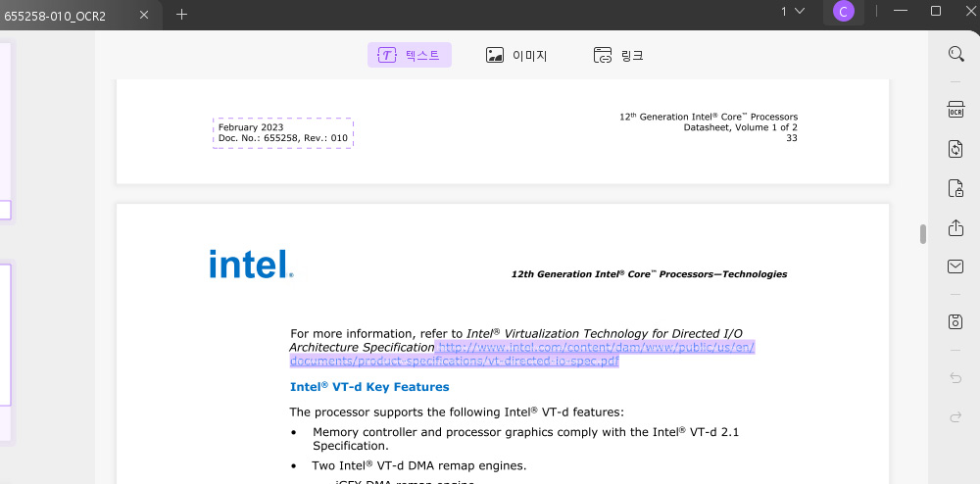Minimize the application window
980x484 pixels.
point(901,11)
